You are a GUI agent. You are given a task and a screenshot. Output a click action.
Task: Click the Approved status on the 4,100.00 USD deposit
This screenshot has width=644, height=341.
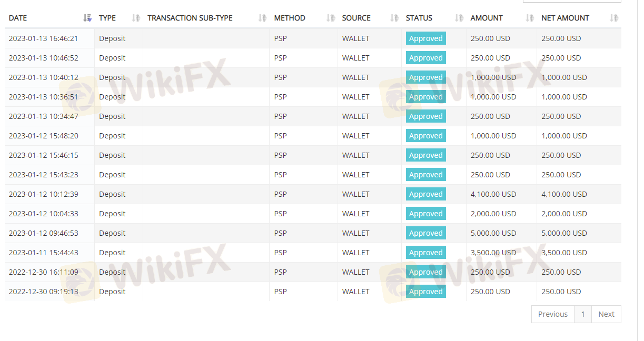(x=425, y=194)
